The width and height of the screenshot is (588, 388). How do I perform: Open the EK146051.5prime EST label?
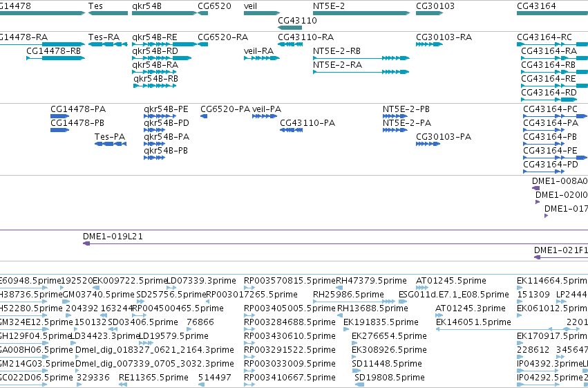pyautogui.click(x=473, y=322)
